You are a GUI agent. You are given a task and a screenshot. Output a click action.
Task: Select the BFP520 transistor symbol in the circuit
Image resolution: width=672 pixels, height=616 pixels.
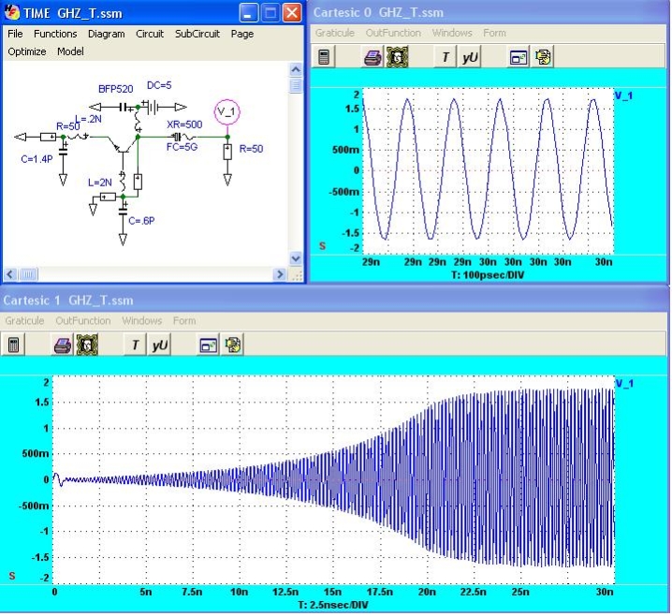pyautogui.click(x=120, y=143)
